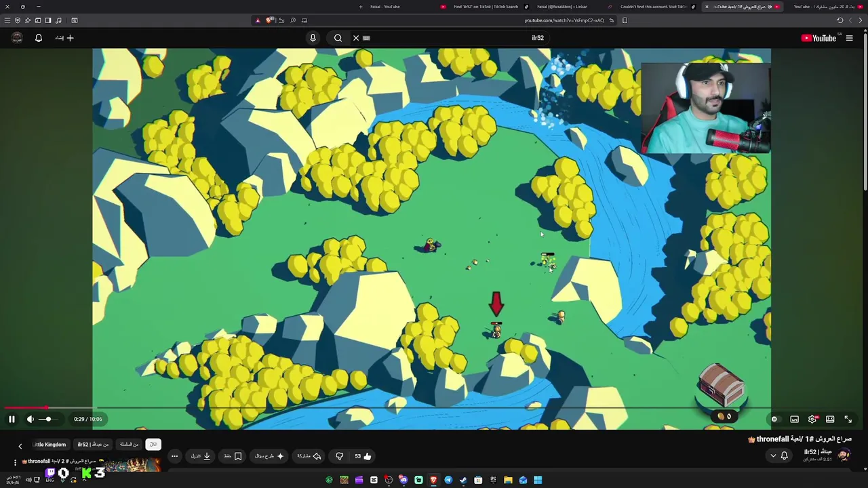Screen dimensions: 868x488
Task: Reload the page
Action: (840, 20)
